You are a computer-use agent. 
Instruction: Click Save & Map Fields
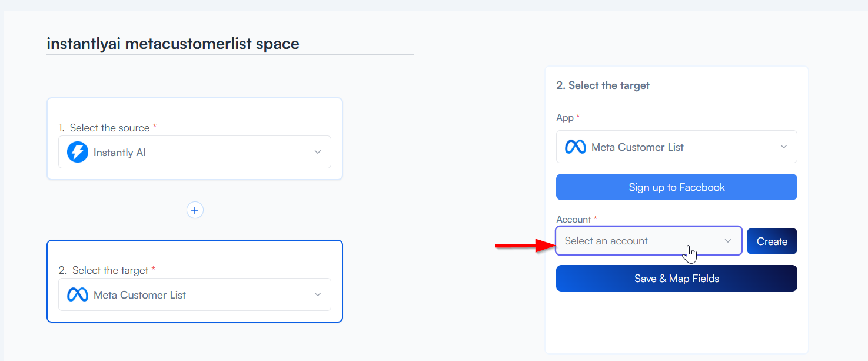(x=676, y=279)
